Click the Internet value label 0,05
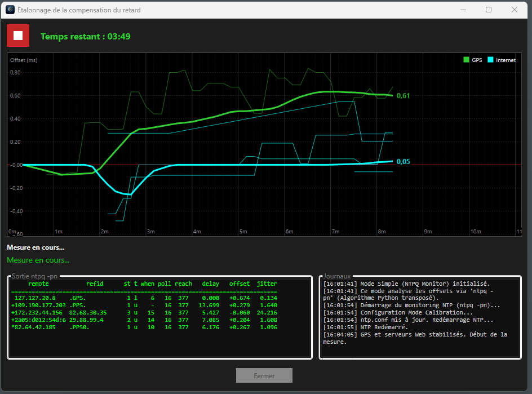 tap(403, 162)
